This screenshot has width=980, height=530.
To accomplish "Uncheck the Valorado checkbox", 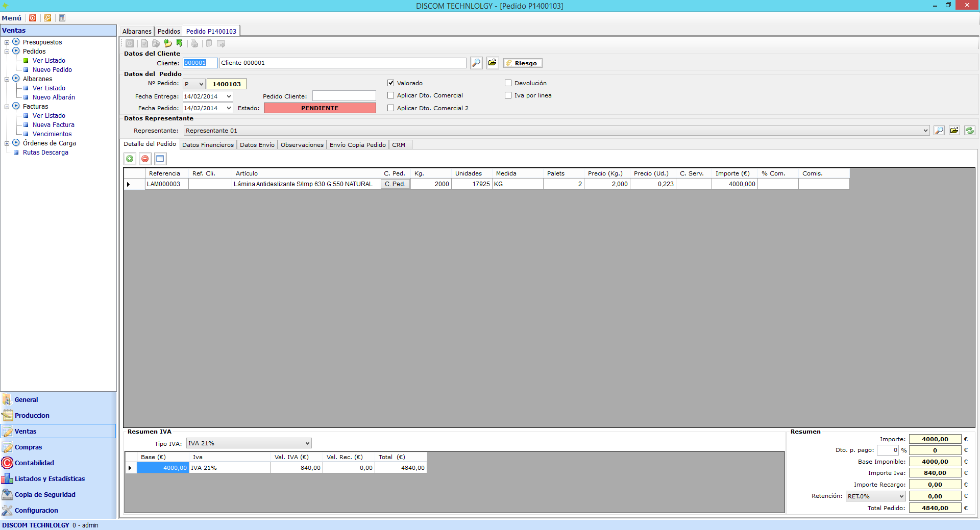I will (x=391, y=83).
